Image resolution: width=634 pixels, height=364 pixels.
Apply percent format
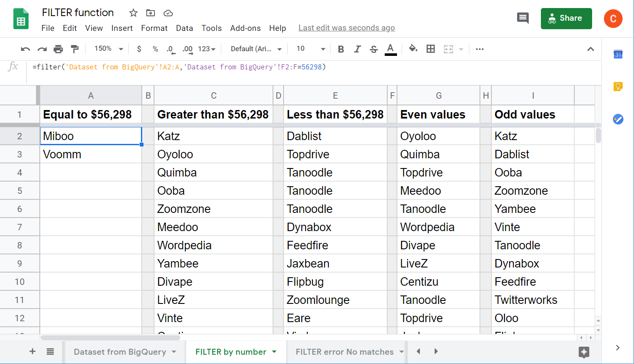(155, 49)
